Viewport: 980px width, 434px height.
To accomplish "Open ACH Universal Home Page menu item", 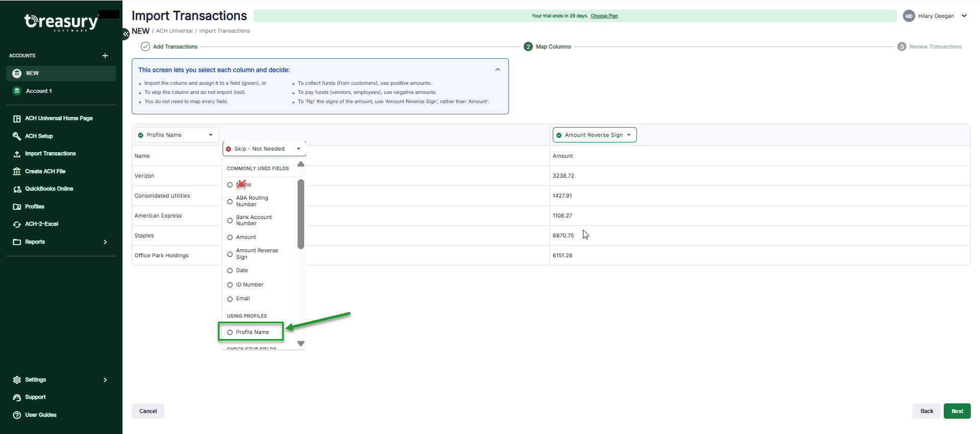I will [59, 118].
